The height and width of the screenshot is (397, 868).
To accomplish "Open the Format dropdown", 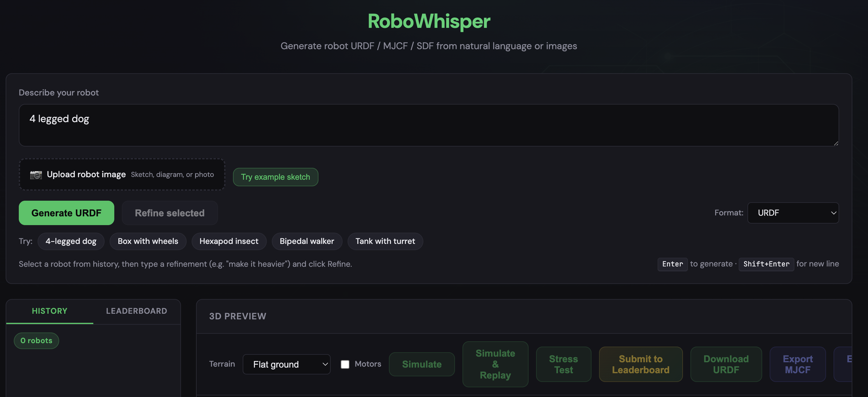I will click(793, 213).
